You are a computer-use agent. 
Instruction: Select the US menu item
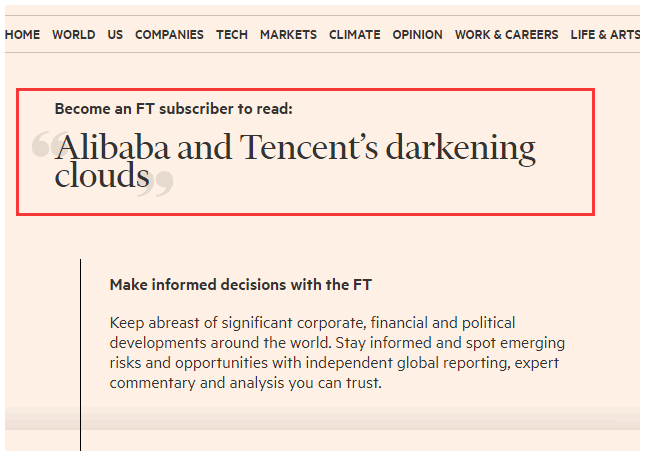[115, 34]
